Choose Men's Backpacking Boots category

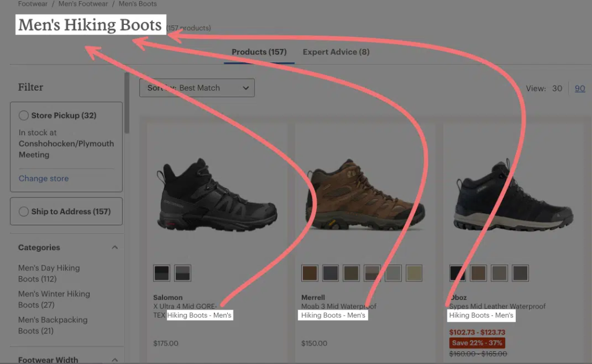point(52,325)
